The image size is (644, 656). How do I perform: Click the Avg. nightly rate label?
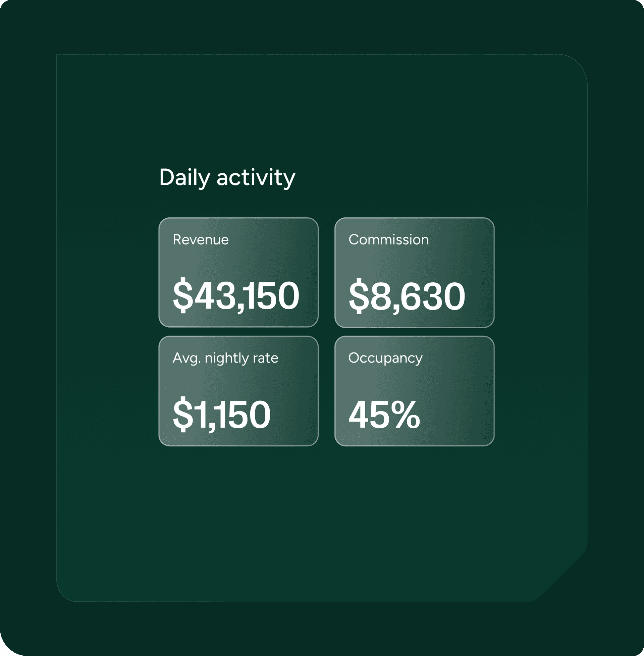225,358
